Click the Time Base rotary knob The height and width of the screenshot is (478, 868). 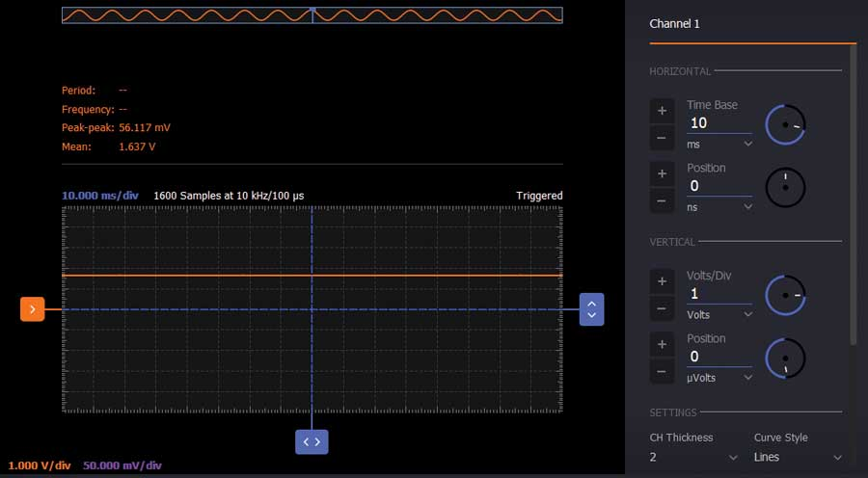(x=785, y=125)
